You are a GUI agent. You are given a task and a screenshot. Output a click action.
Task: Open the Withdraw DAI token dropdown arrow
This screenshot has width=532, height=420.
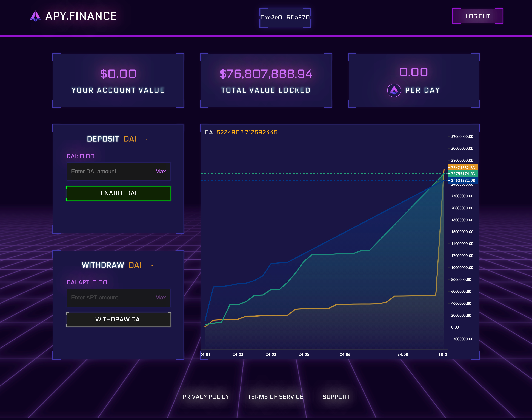[x=152, y=265]
